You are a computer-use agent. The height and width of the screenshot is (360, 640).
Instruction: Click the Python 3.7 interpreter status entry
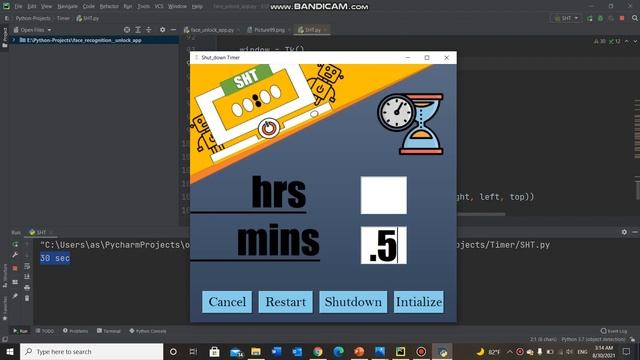593,340
